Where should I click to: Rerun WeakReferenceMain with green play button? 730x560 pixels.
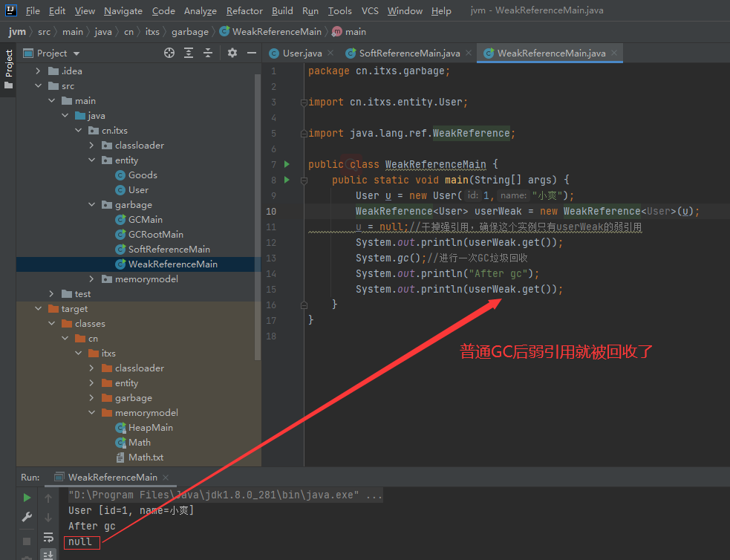[27, 498]
